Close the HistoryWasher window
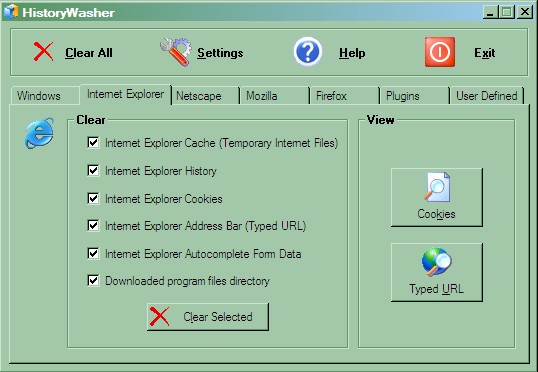The image size is (538, 372). [525, 12]
